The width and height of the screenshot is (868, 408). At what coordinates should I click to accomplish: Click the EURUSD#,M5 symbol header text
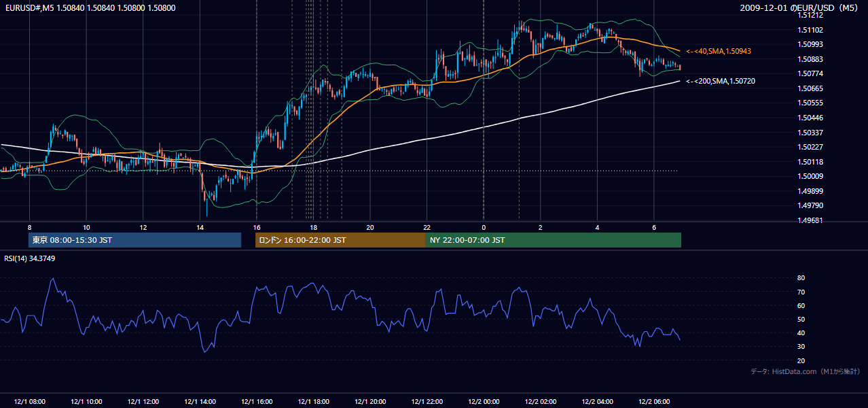(90, 8)
